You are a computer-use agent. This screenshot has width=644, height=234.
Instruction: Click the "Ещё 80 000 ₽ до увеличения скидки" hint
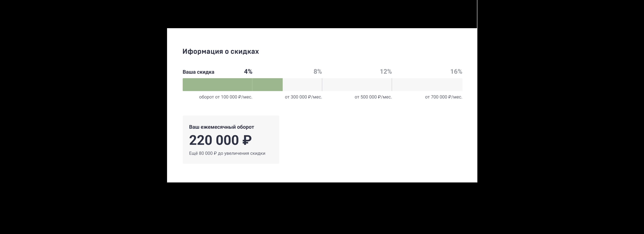click(x=227, y=153)
